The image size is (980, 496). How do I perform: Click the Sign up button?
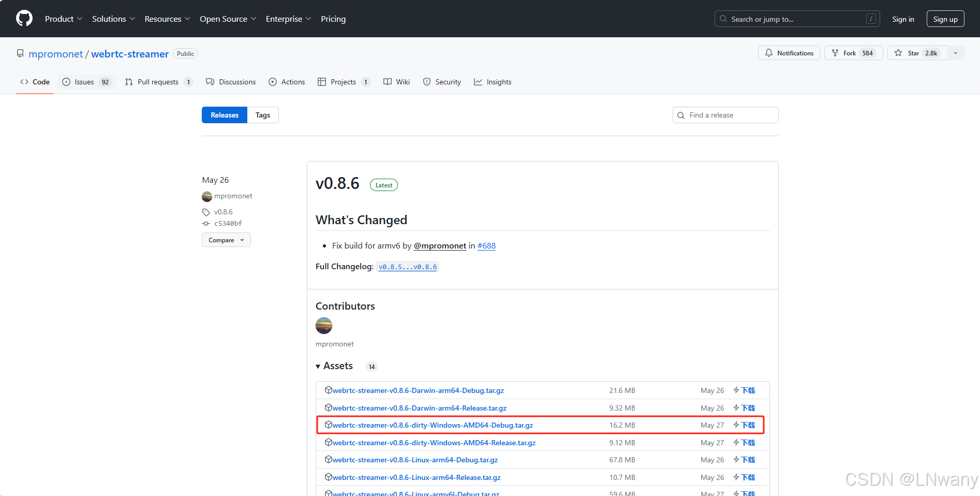(x=945, y=19)
